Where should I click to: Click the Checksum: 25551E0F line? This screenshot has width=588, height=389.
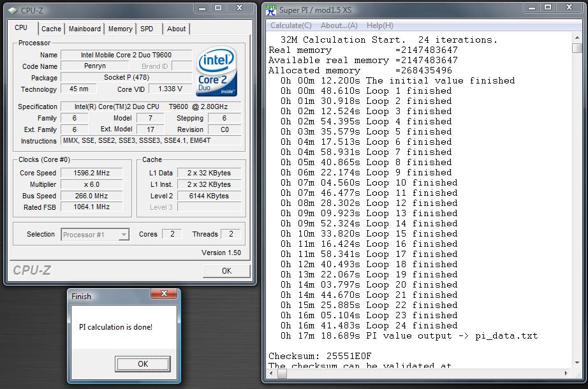(320, 356)
